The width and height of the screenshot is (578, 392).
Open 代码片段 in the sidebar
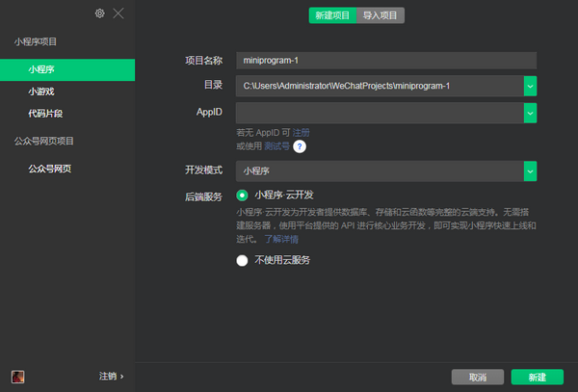pos(47,114)
